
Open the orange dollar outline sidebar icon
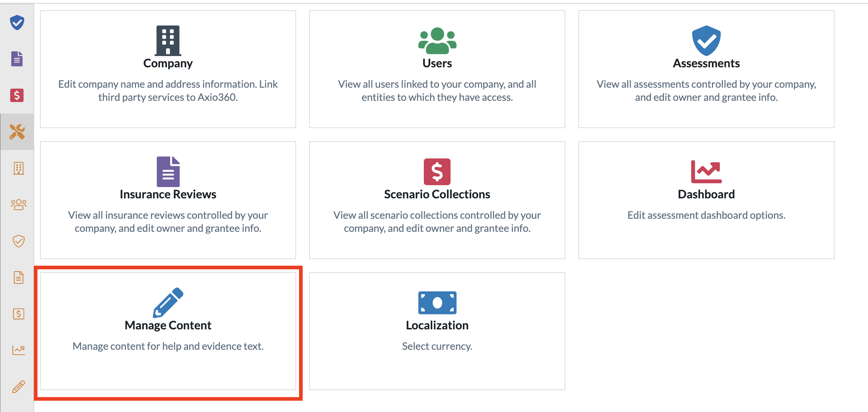coord(19,314)
